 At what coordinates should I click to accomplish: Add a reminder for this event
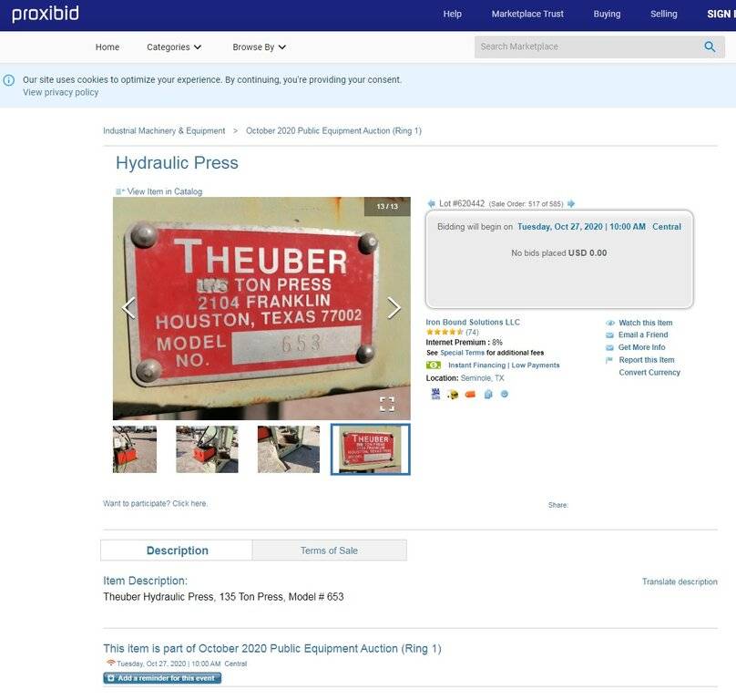pos(162,678)
